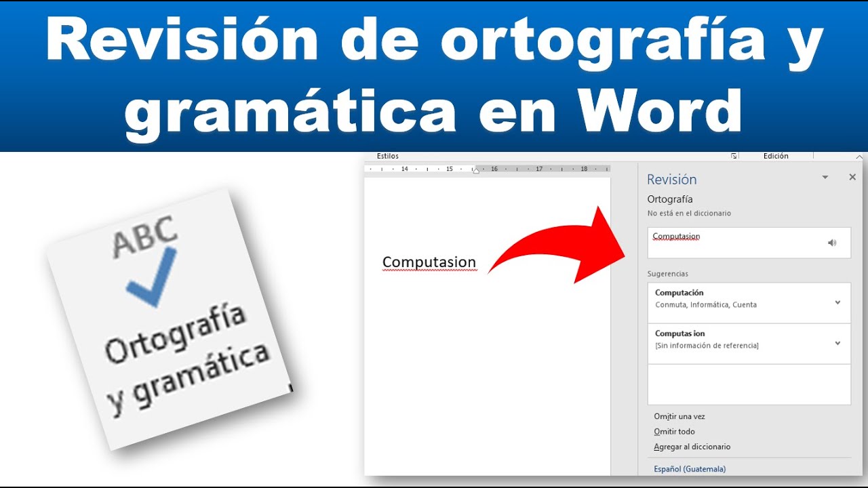Screen dimensions: 868x488
Task: Click the "Estilos" group label
Action: 388,156
